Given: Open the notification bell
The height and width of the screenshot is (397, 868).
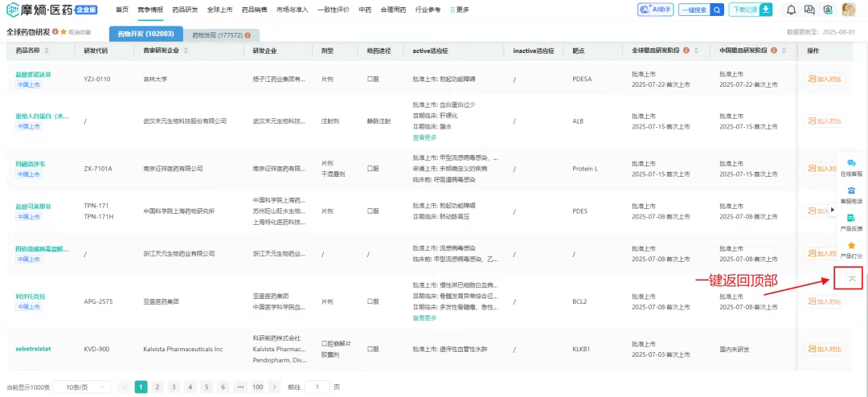Looking at the screenshot, I should click(791, 10).
